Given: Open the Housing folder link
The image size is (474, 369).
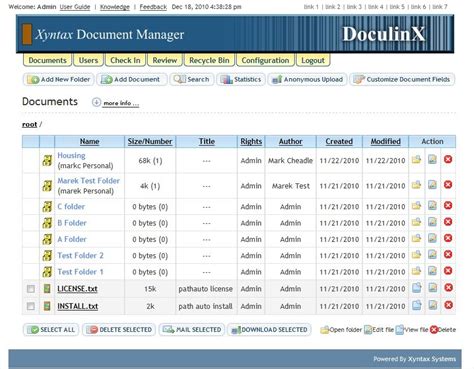Looking at the screenshot, I should coord(71,155).
